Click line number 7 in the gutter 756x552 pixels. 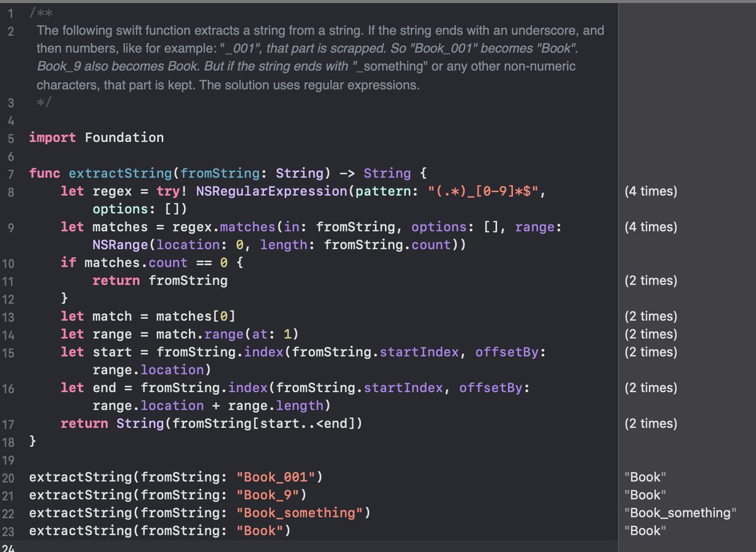coord(11,173)
